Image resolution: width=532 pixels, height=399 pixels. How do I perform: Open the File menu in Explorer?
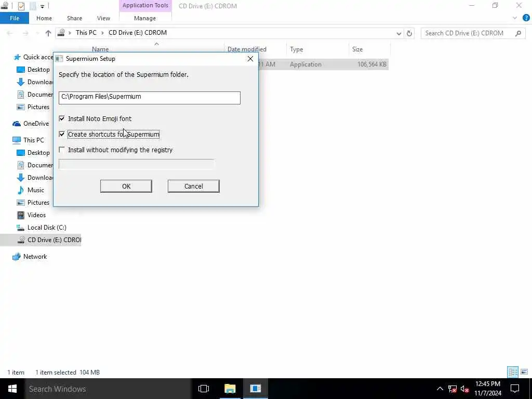pos(15,18)
